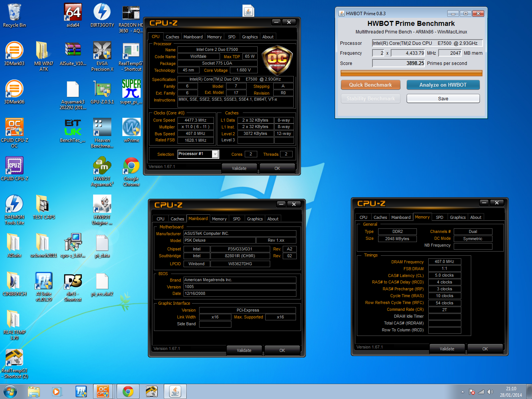Open Chrome from the taskbar
Image resolution: width=532 pixels, height=399 pixels.
[128, 391]
